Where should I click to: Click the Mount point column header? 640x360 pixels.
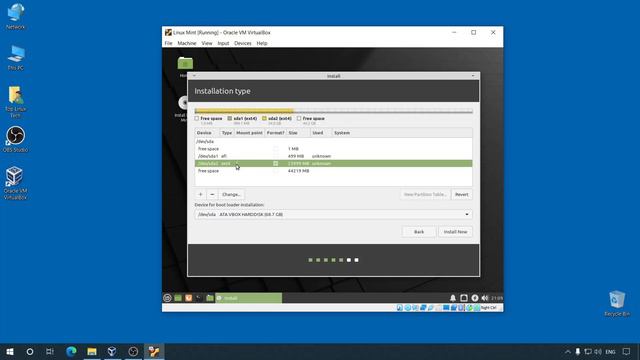(x=249, y=133)
